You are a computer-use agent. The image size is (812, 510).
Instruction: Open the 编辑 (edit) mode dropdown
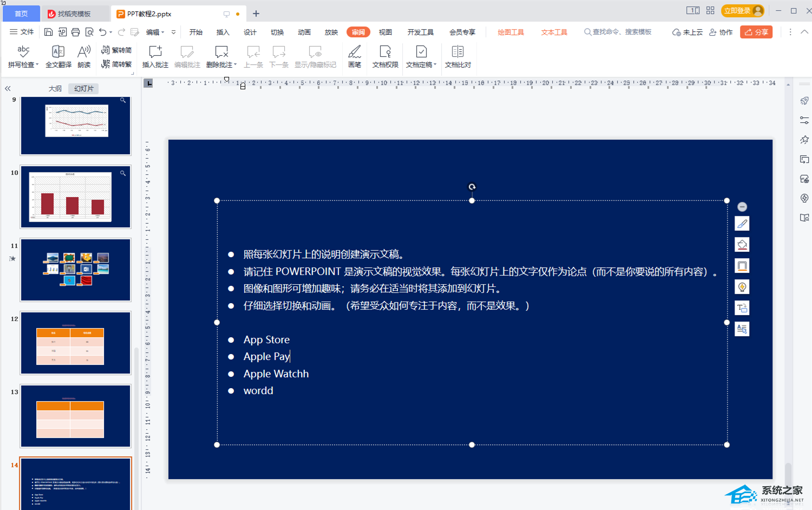(x=155, y=32)
